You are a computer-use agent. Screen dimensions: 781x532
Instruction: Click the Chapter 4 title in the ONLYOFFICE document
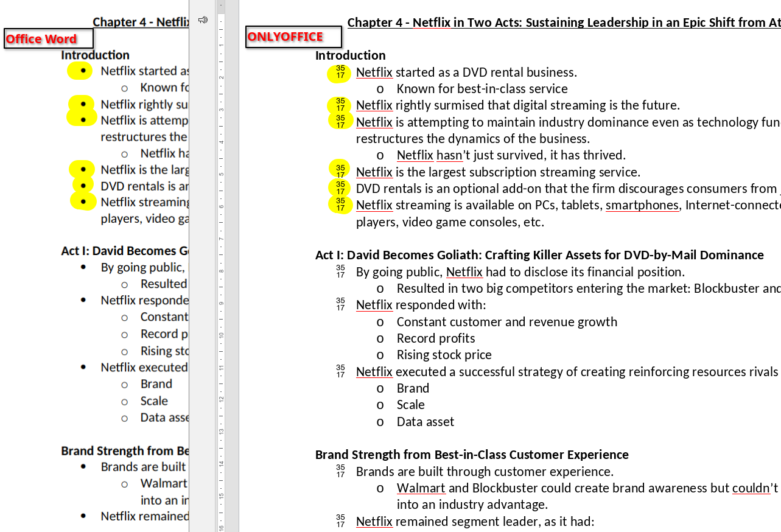tap(564, 23)
